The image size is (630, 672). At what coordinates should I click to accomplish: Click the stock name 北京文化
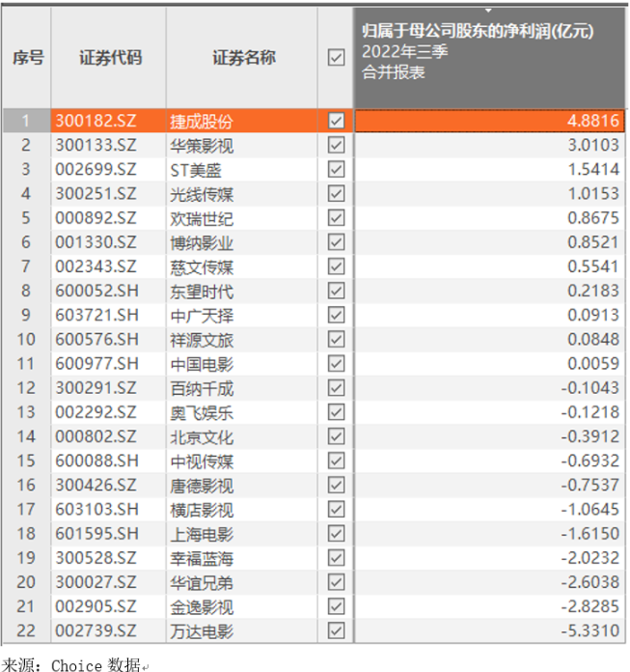[x=202, y=437]
